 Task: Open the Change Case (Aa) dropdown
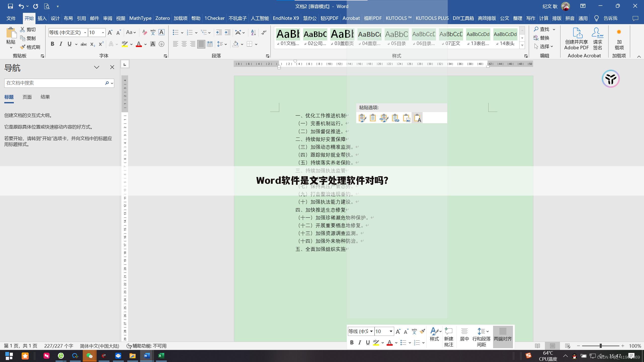131,32
